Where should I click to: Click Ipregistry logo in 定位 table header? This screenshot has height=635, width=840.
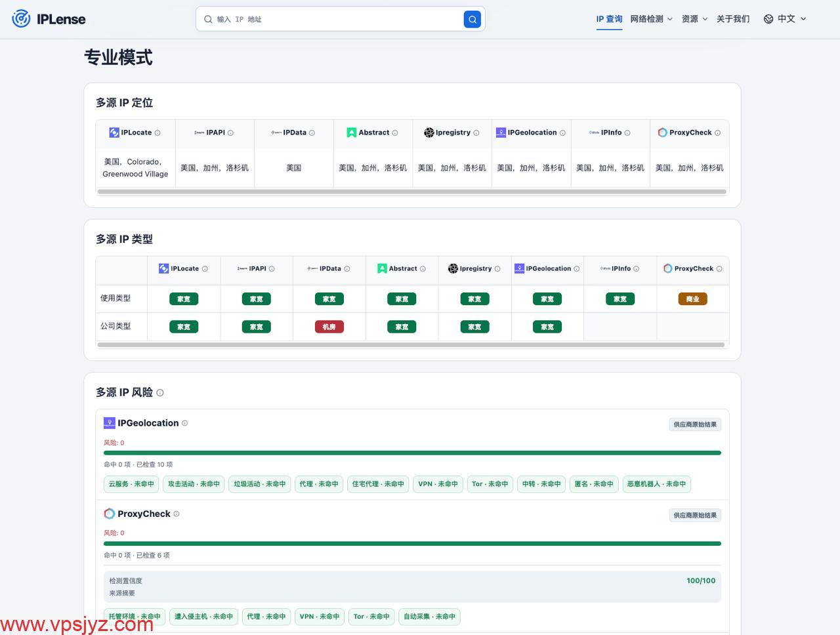coord(429,133)
